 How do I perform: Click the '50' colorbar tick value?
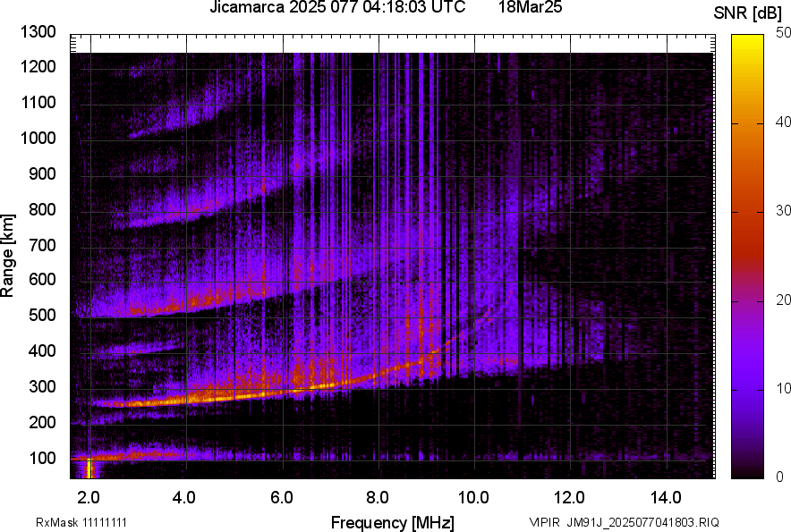784,33
